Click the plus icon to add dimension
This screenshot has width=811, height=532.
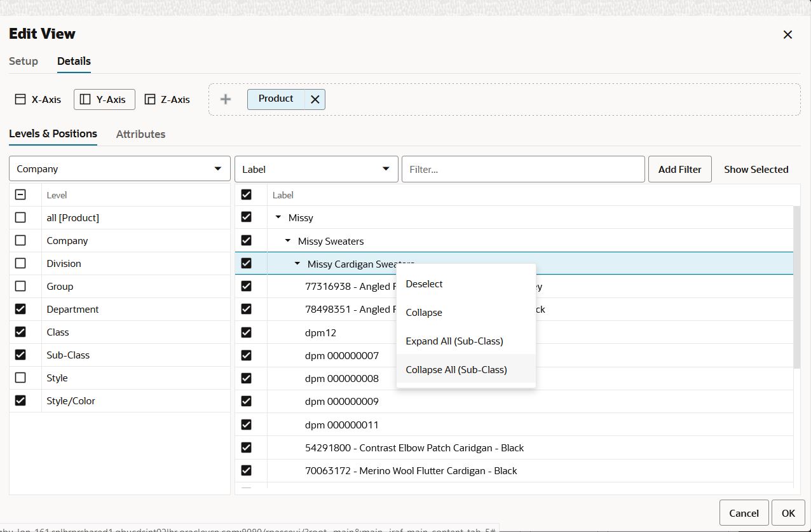(x=226, y=99)
